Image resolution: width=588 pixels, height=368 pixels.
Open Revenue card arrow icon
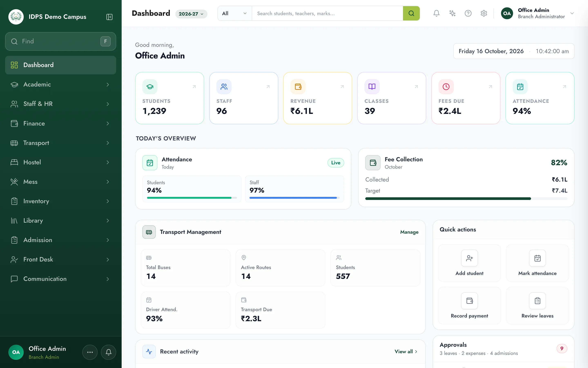[342, 87]
